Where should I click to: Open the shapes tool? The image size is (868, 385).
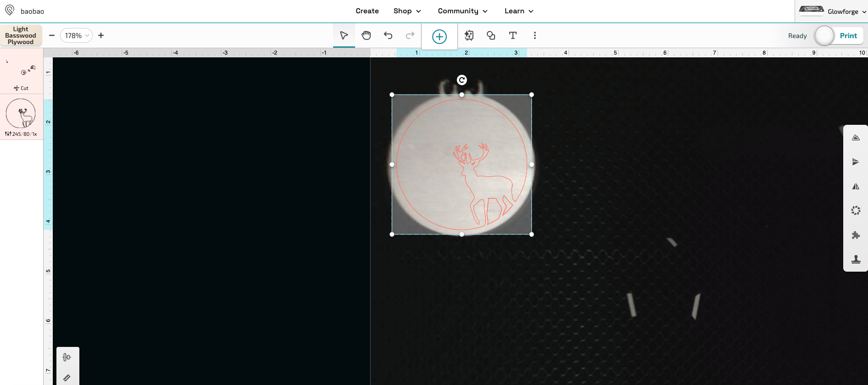(491, 35)
